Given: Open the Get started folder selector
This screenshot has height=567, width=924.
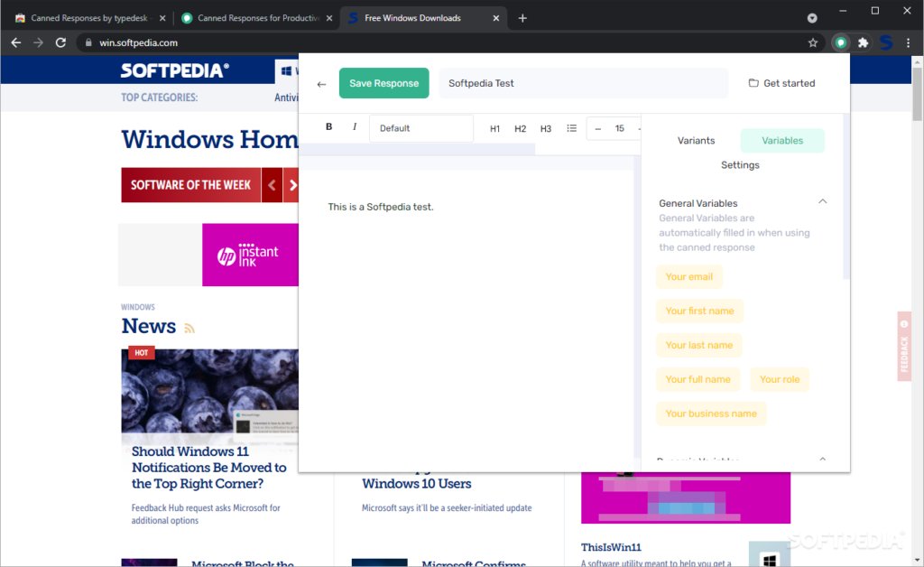Looking at the screenshot, I should [781, 83].
